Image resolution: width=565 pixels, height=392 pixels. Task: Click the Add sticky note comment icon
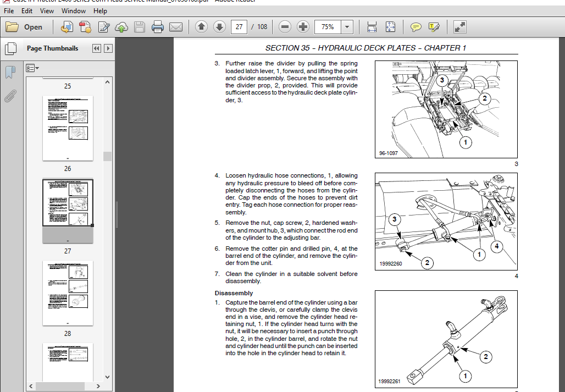(x=416, y=27)
